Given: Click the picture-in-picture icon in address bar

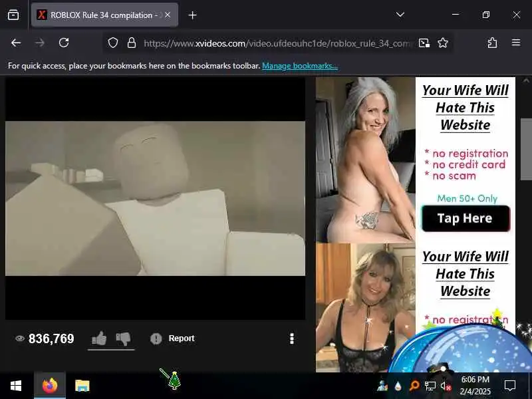Looking at the screenshot, I should 424,43.
